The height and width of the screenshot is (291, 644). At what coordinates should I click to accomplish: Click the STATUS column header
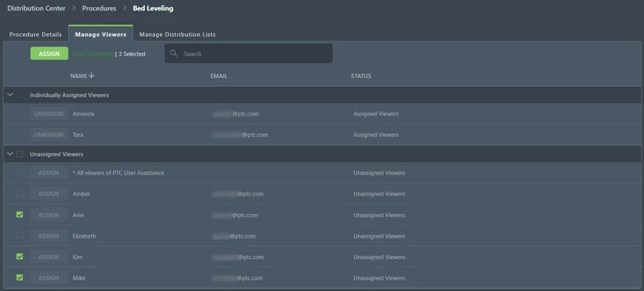tap(361, 76)
